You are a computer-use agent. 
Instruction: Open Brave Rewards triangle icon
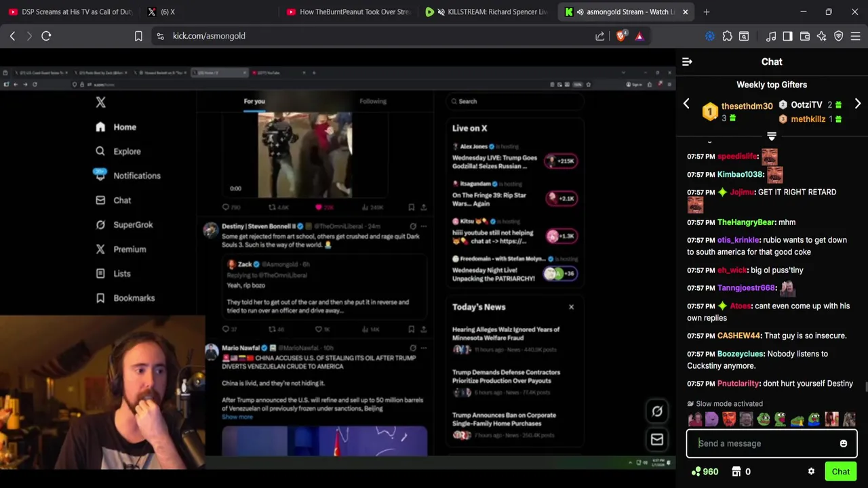[639, 36]
